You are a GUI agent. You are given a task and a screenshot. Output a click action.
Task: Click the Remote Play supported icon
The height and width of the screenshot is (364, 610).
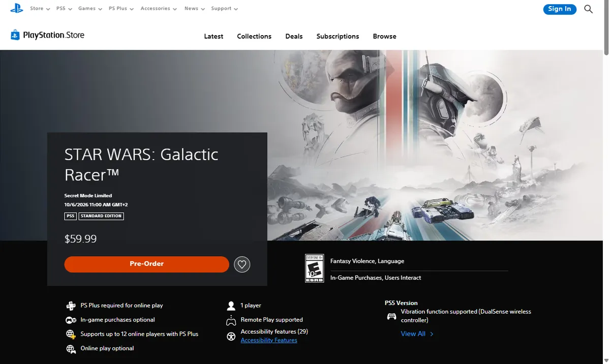pos(231,320)
